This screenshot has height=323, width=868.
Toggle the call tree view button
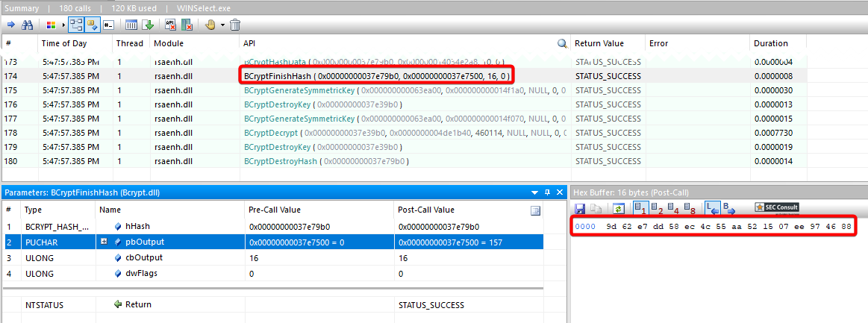point(76,25)
